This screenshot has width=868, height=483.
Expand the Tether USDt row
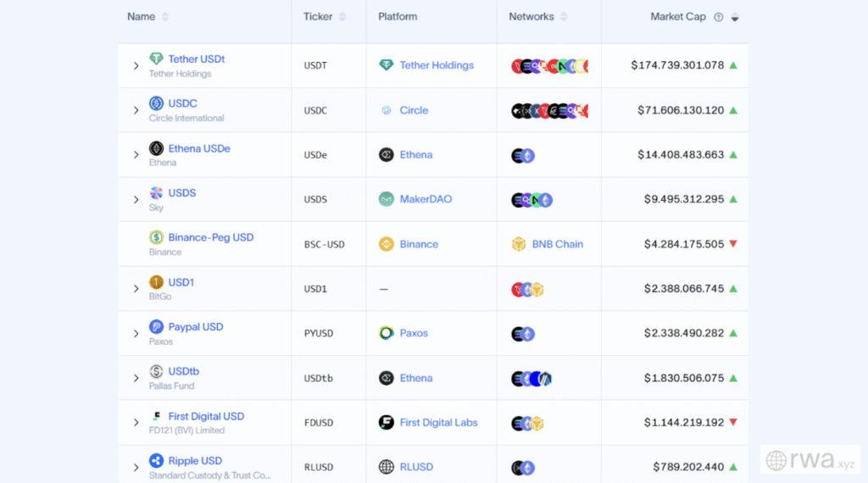pyautogui.click(x=136, y=65)
